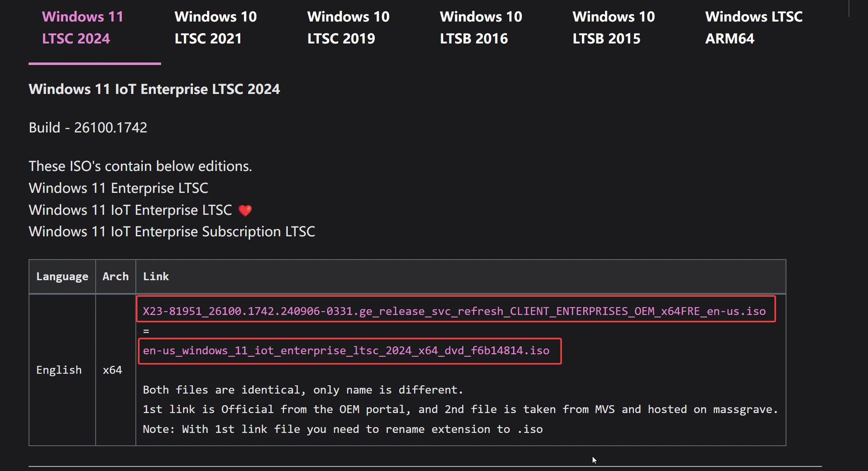Viewport: 868px width, 471px height.
Task: Open the Windows LTSC ARM64 tab
Action: (x=753, y=27)
